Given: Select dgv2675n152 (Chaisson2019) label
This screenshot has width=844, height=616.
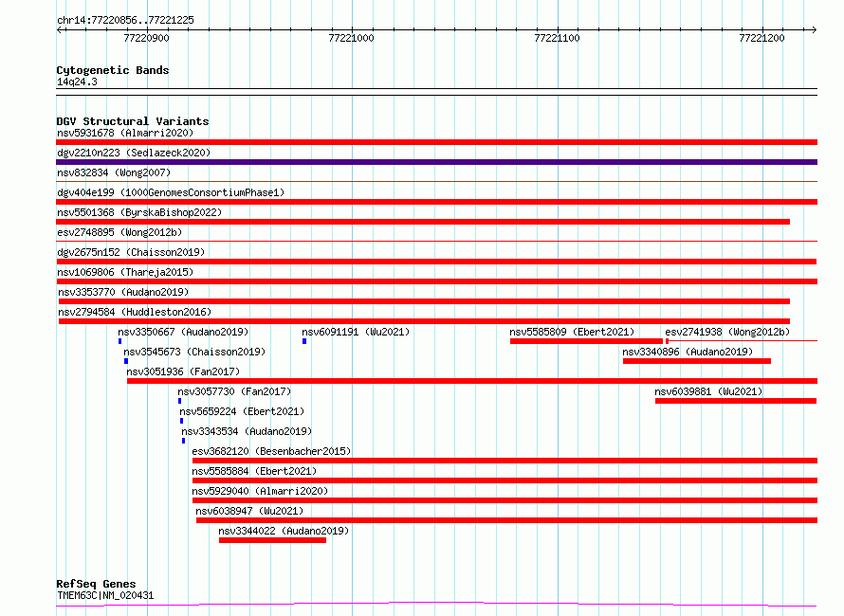Looking at the screenshot, I should 131,252.
